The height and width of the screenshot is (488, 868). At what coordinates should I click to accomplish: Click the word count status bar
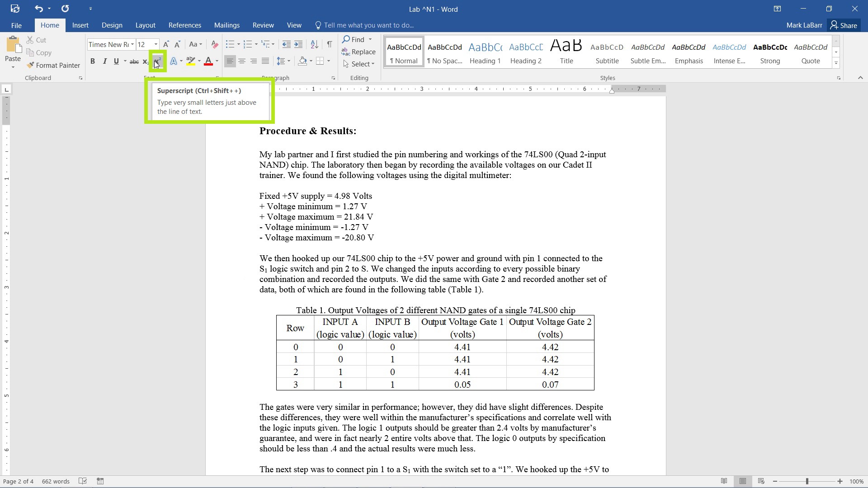tap(55, 481)
